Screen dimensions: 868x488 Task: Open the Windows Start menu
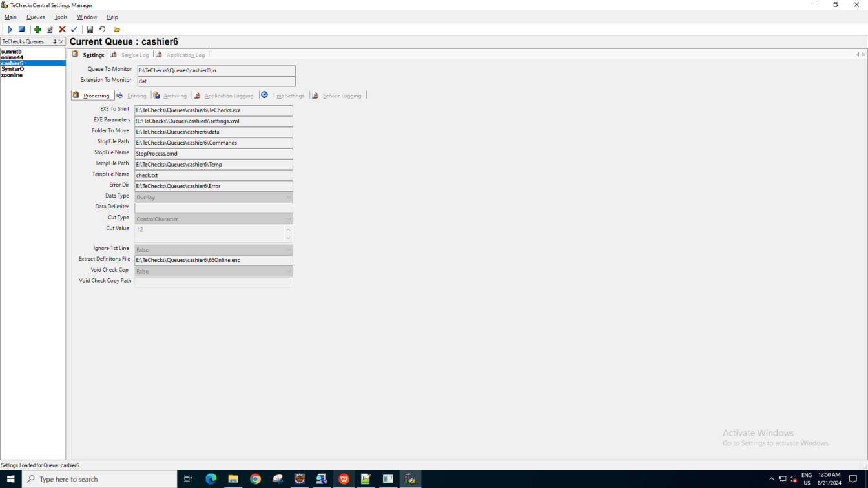[10, 479]
